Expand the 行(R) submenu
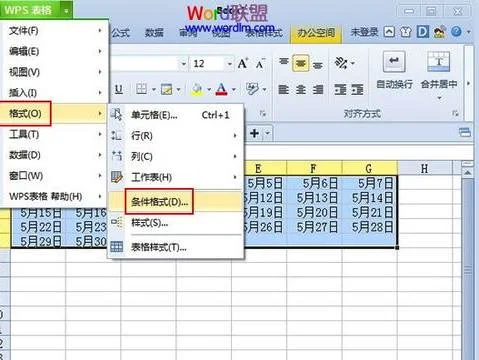 (x=176, y=136)
